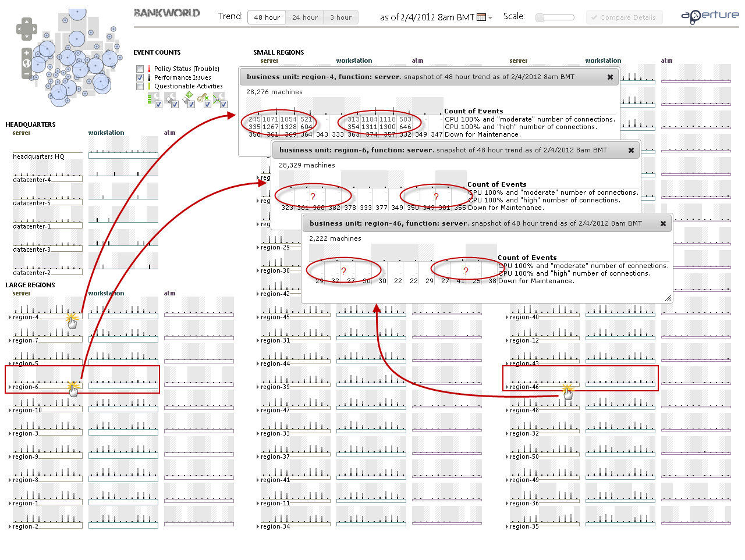Click the datacenter-3 label
The width and height of the screenshot is (745, 560).
pyautogui.click(x=31, y=250)
